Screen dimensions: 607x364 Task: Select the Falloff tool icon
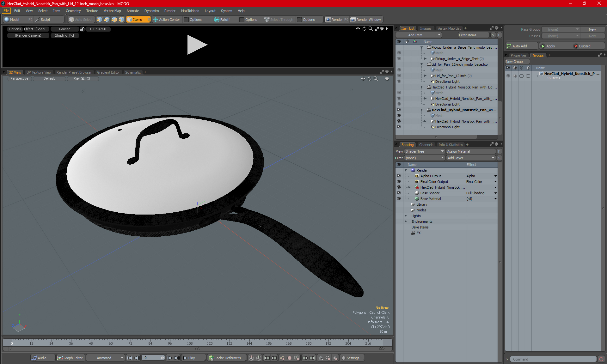click(x=217, y=20)
